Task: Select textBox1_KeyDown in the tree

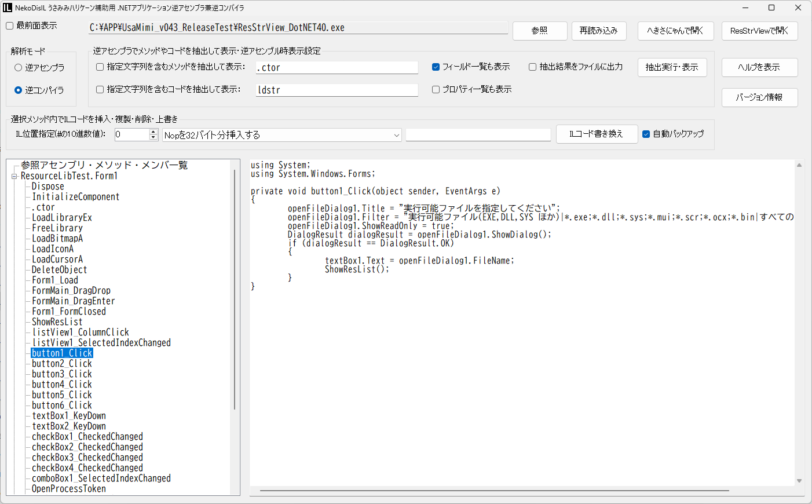Action: pyautogui.click(x=69, y=416)
